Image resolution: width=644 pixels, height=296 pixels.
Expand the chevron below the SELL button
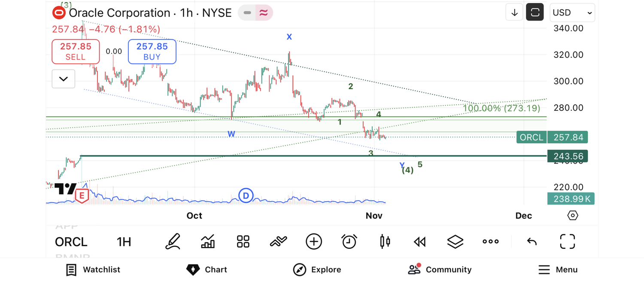(x=64, y=79)
